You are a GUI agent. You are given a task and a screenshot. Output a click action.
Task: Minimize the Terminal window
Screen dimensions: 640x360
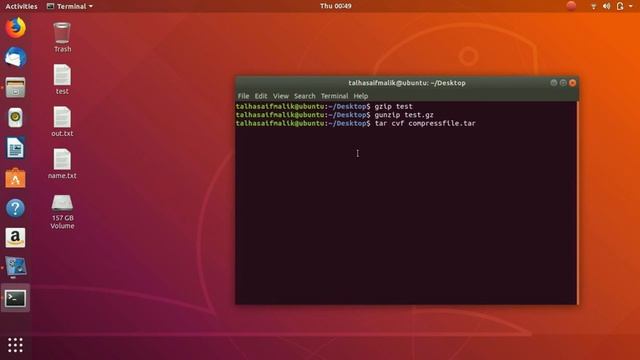pos(553,83)
